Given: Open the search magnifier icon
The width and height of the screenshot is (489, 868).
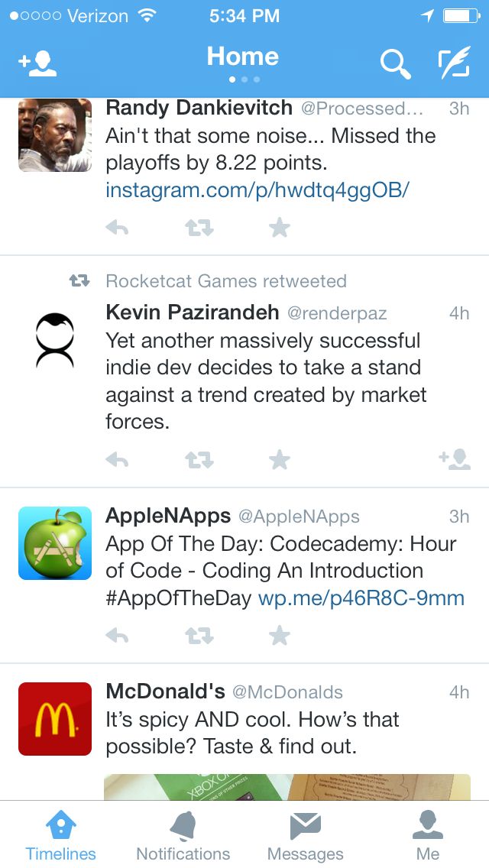Looking at the screenshot, I should point(396,64).
